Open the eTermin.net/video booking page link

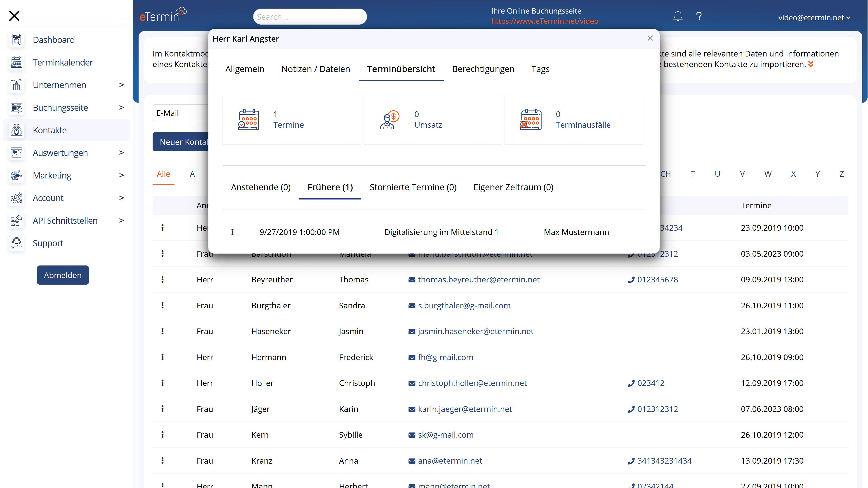[545, 21]
